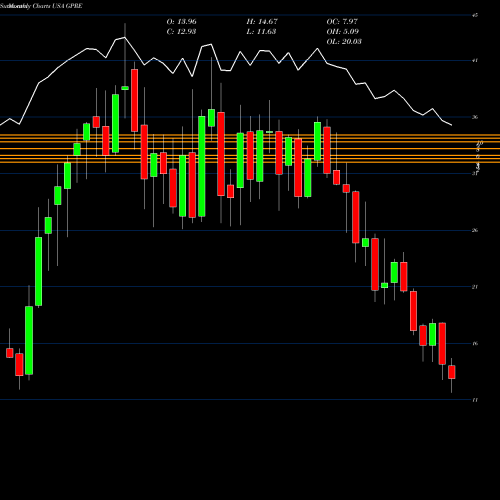Click the 26 price axis label
The height and width of the screenshot is (500, 500).
[x=475, y=230]
